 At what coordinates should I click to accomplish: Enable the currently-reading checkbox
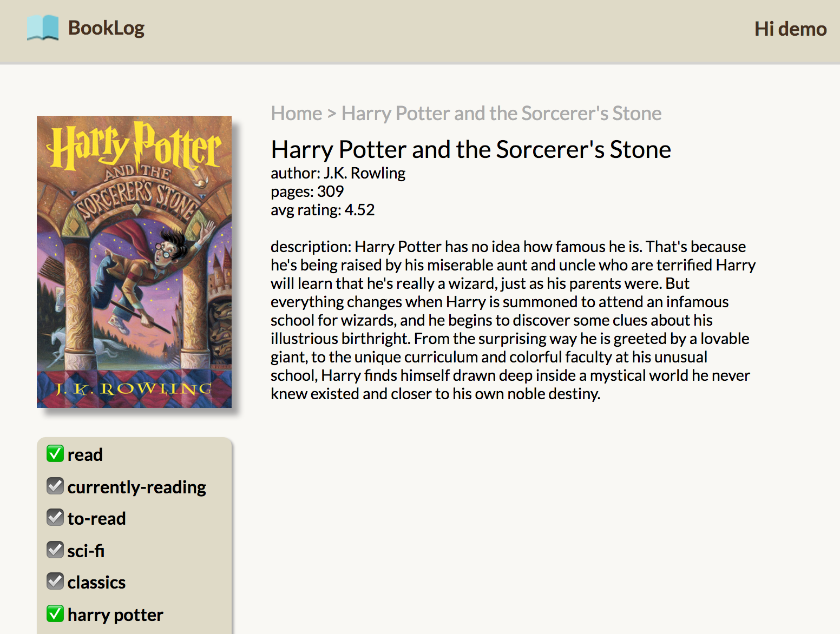[55, 485]
